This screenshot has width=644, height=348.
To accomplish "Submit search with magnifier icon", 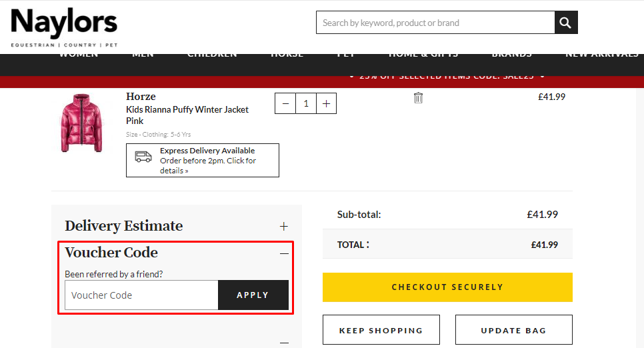I will (566, 23).
